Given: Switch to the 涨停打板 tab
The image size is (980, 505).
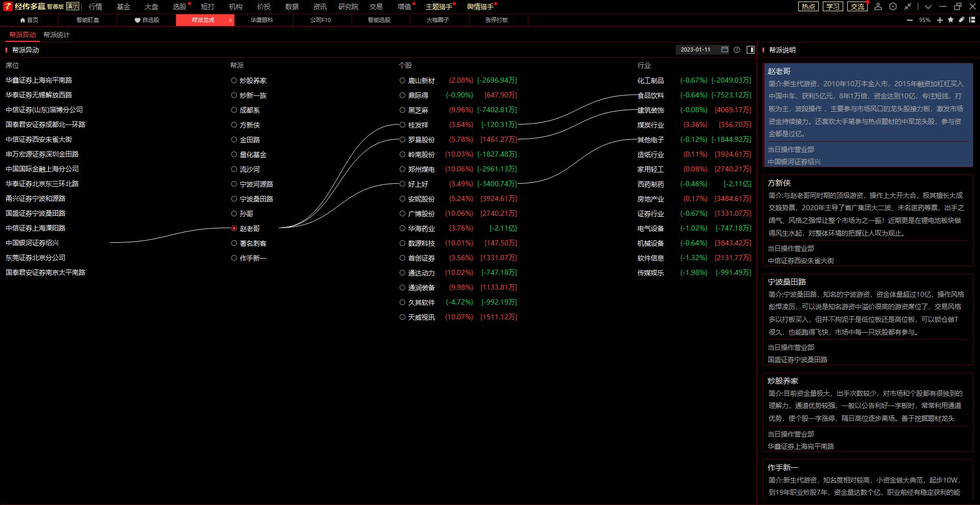Looking at the screenshot, I should pyautogui.click(x=496, y=20).
